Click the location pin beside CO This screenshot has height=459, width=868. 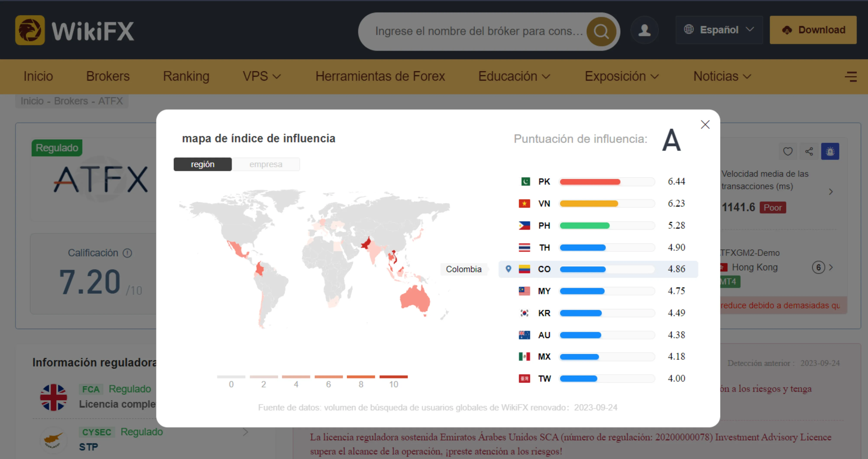508,269
